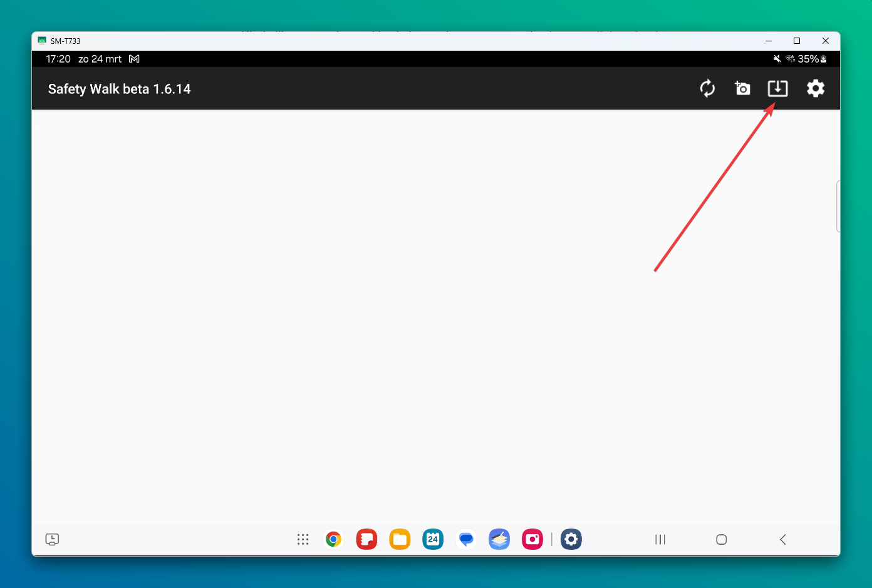This screenshot has height=588, width=872.
Task: Open Android Settings from the taskbar
Action: (x=571, y=539)
